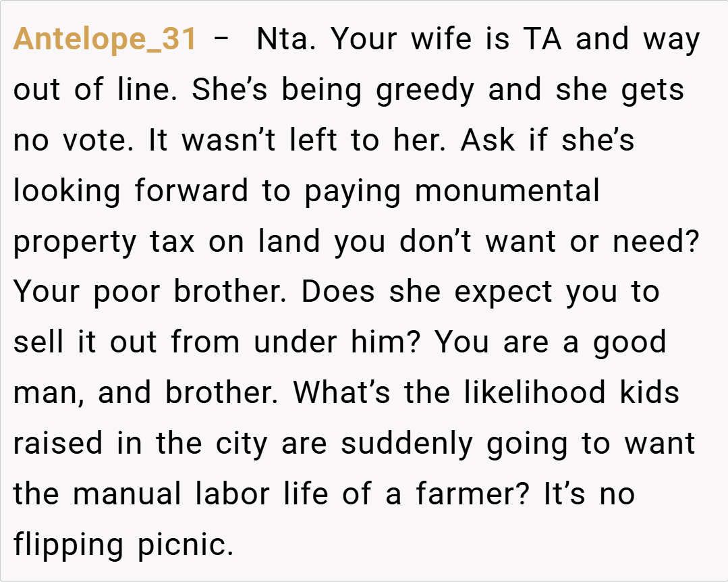Click the word "flipping" in the last line
728x582 pixels.
click(x=68, y=544)
